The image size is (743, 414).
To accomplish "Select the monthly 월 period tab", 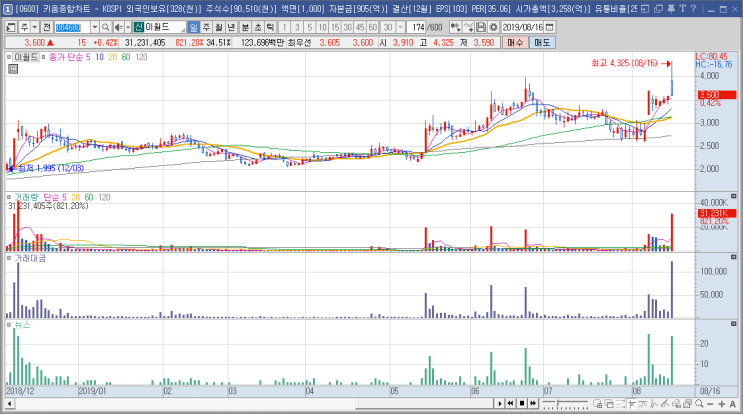I will (219, 27).
